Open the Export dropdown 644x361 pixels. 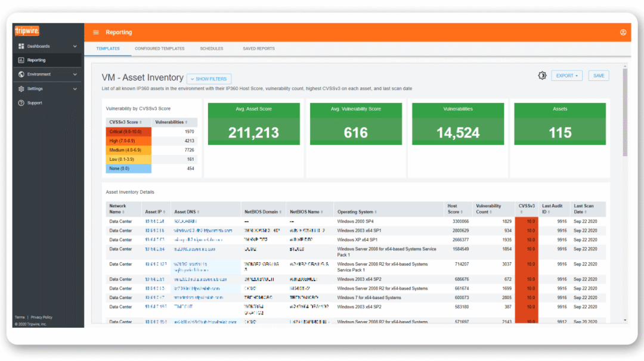[566, 76]
